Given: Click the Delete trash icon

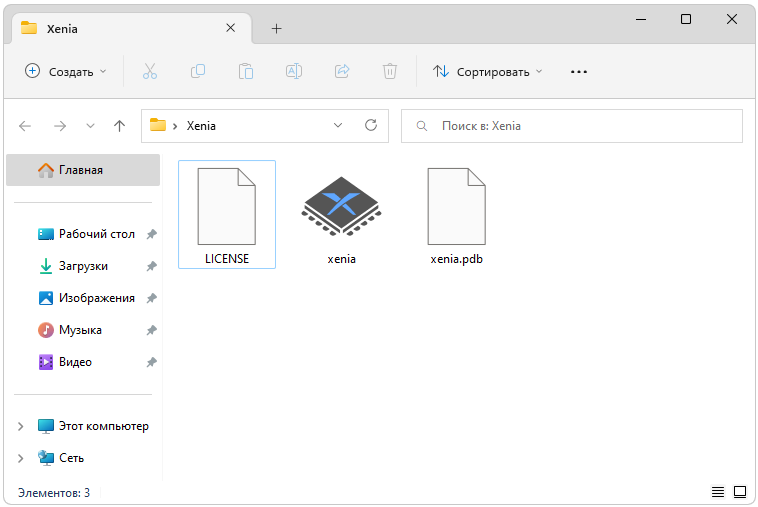Looking at the screenshot, I should click(390, 72).
